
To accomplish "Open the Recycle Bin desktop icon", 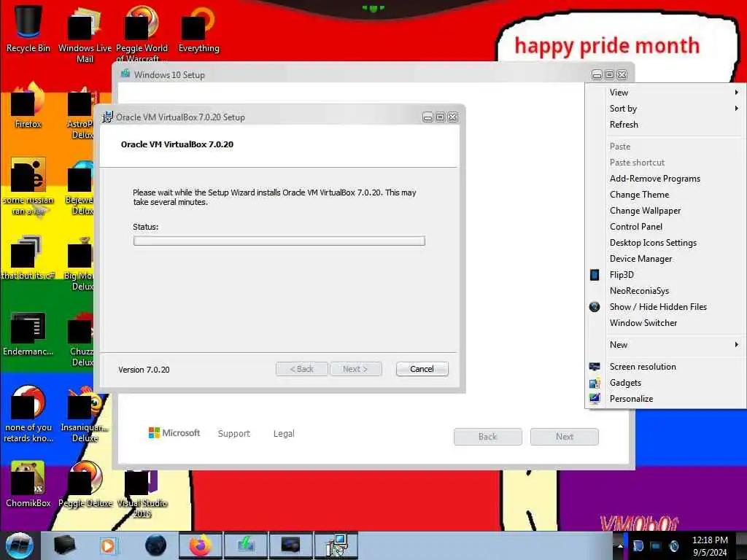I will 28,28.
